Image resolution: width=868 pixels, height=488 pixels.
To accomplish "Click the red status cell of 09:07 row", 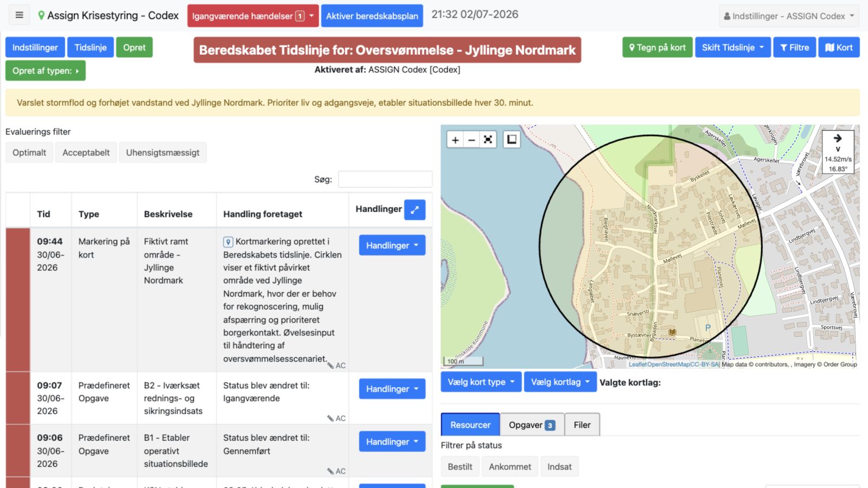I will (18, 398).
